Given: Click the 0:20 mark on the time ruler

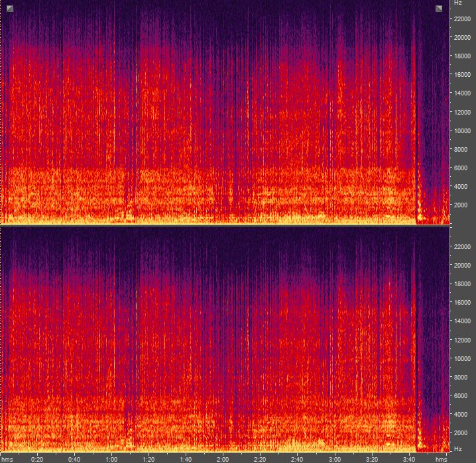Looking at the screenshot, I should (x=37, y=459).
